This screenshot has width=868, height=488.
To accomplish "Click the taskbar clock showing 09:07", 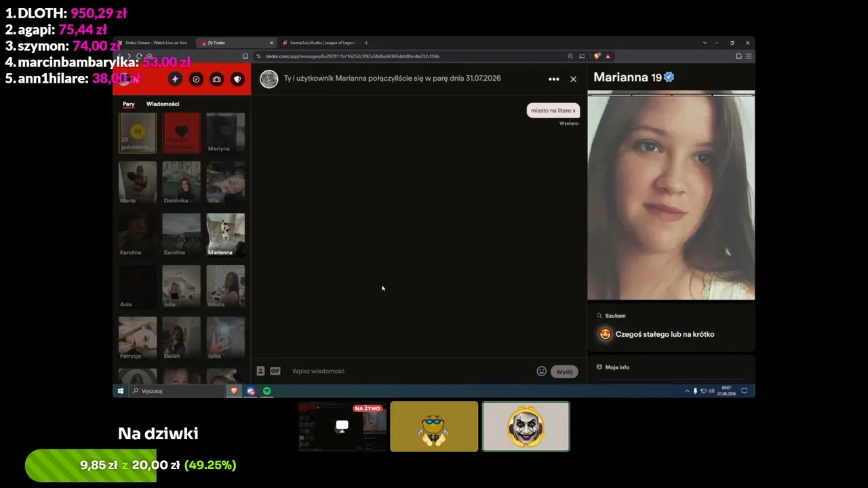I will (726, 391).
